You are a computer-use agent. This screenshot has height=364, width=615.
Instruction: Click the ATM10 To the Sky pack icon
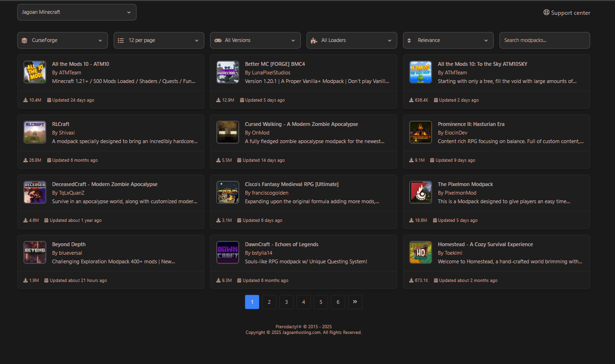(x=421, y=72)
